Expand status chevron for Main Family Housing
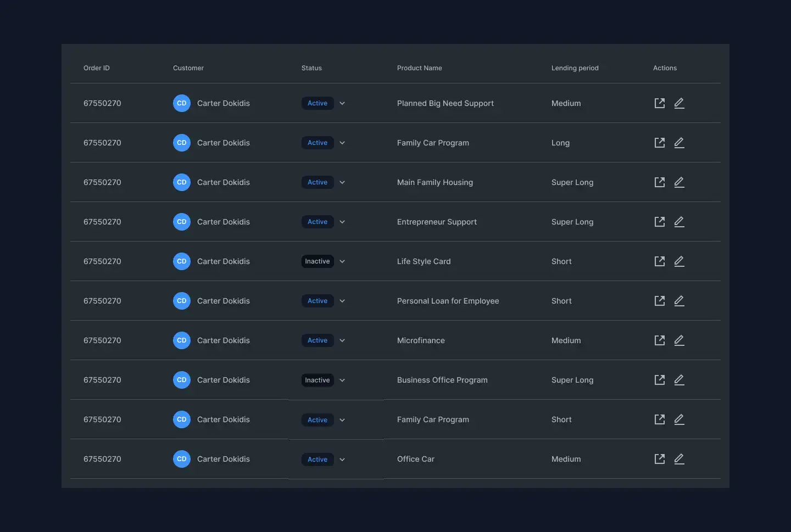 342,182
